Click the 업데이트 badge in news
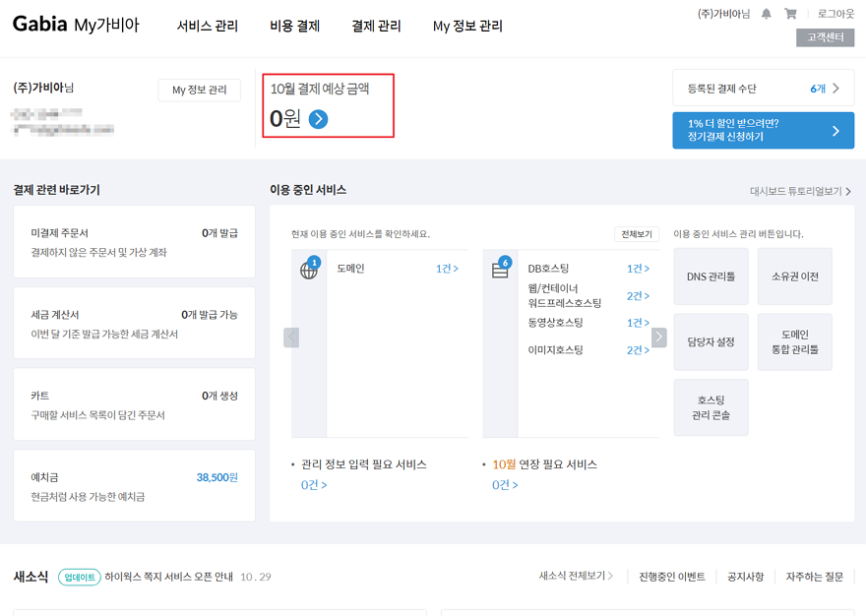The height and width of the screenshot is (616, 866). pyautogui.click(x=80, y=577)
